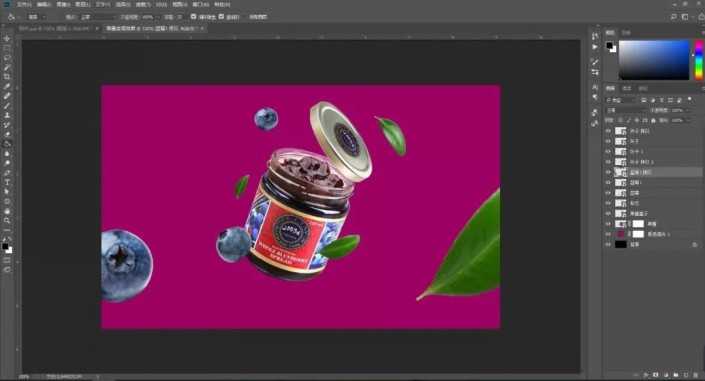Select the Move tool in the toolbar
This screenshot has width=705, height=381.
(7, 39)
